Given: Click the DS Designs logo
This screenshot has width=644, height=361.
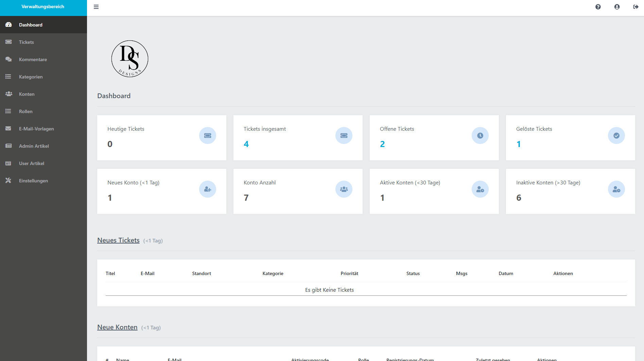Looking at the screenshot, I should click(x=130, y=59).
